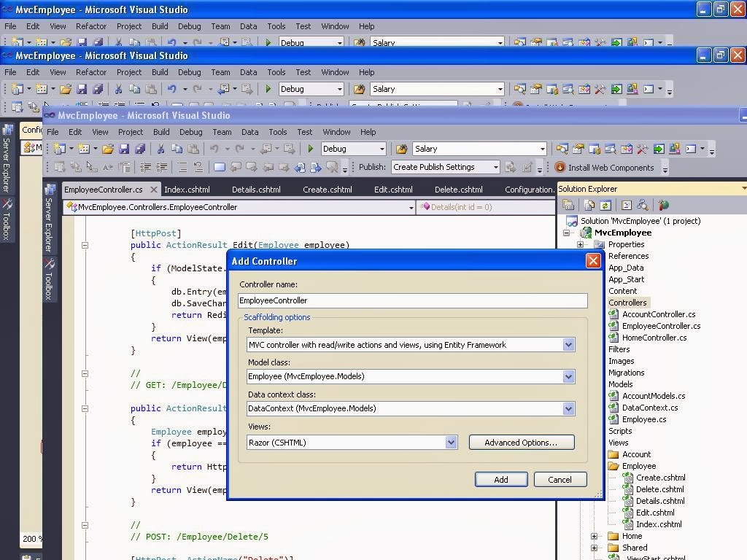Expand the Properties node in Solution Explorer
The height and width of the screenshot is (560, 747).
point(580,245)
